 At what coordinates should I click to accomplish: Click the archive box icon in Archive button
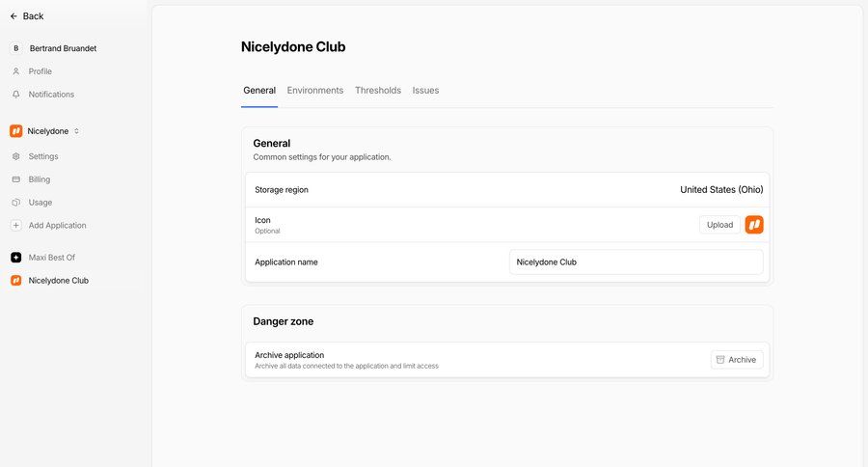pos(720,360)
